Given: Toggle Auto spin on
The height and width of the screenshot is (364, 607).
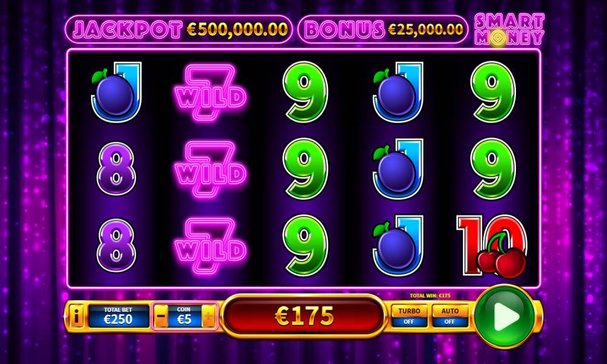Looking at the screenshot, I should [x=449, y=316].
